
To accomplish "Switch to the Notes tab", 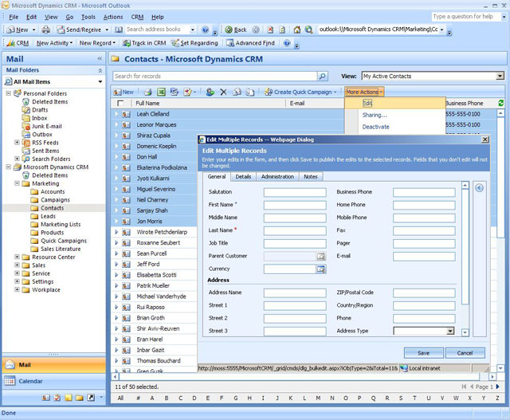I will (x=311, y=177).
